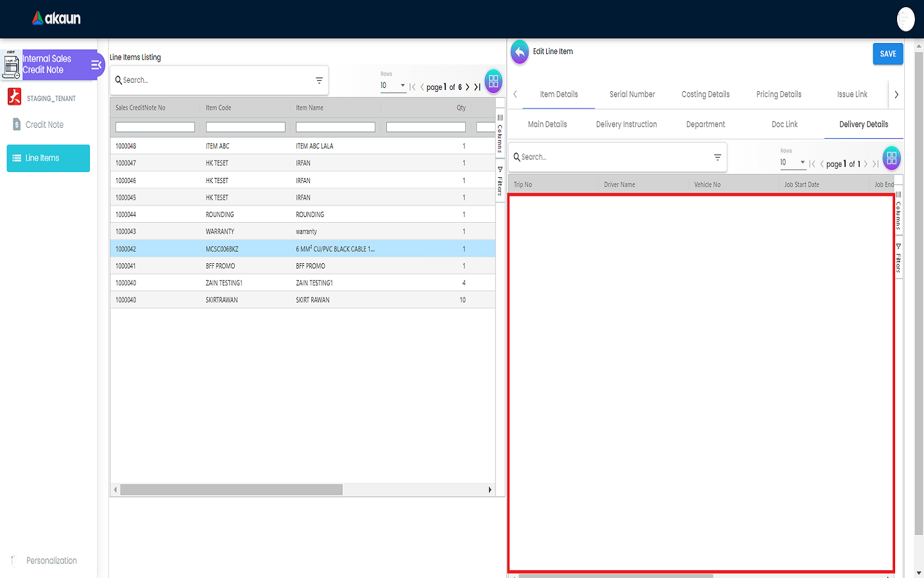Open grid view icon in Line Items Listing

pyautogui.click(x=493, y=82)
